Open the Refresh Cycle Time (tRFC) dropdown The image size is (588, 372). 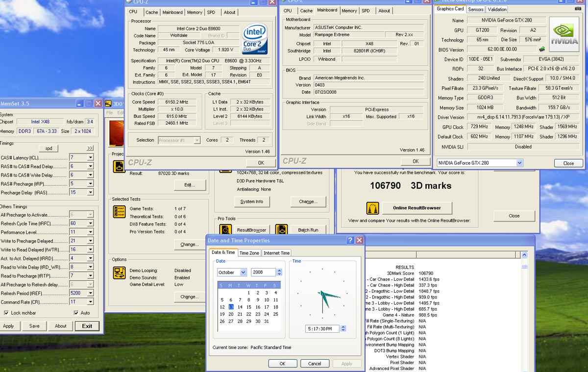coord(90,223)
